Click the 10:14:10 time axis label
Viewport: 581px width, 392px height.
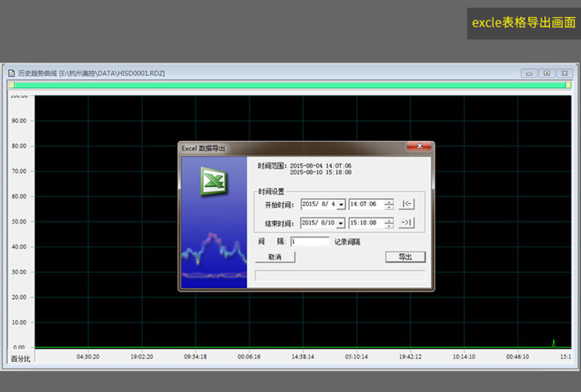click(464, 357)
